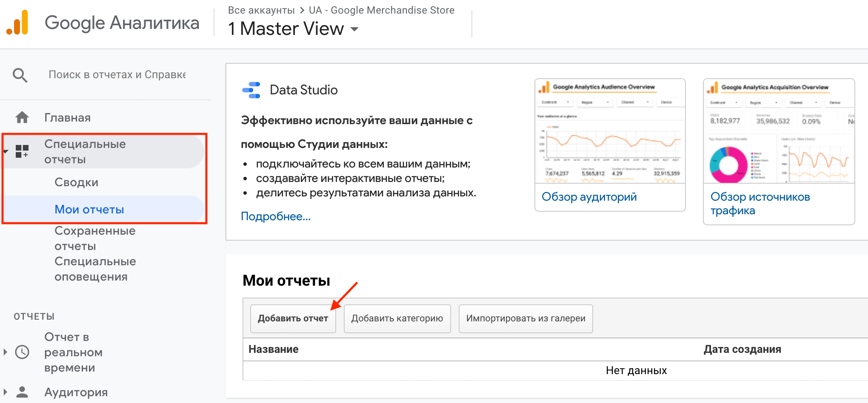Click the Google Analytics logo icon
Image resolution: width=868 pixels, height=403 pixels.
click(x=17, y=23)
